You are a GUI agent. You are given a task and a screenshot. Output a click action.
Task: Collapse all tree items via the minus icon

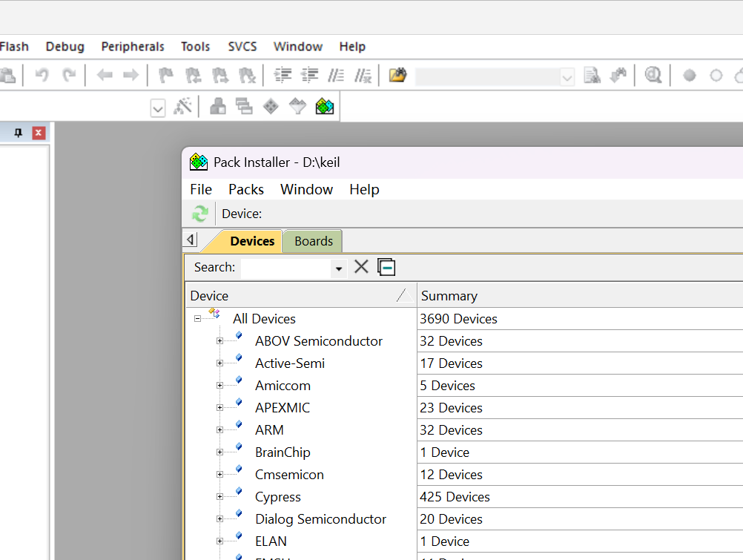386,267
